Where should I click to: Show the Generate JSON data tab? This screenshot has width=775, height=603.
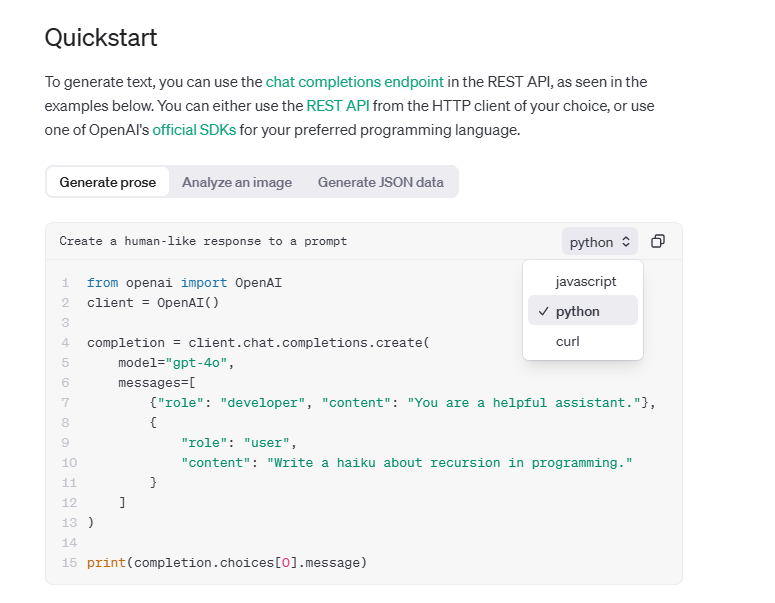380,182
